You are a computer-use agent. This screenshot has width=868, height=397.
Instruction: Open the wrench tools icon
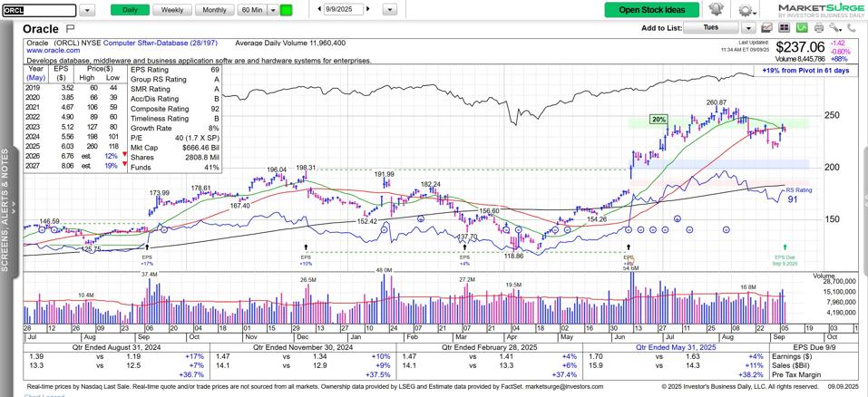coord(834,28)
